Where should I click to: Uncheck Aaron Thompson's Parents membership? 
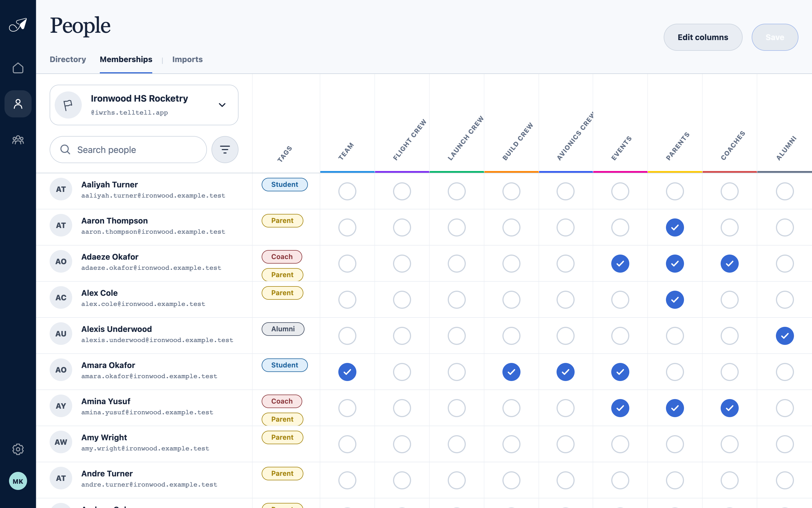(675, 227)
